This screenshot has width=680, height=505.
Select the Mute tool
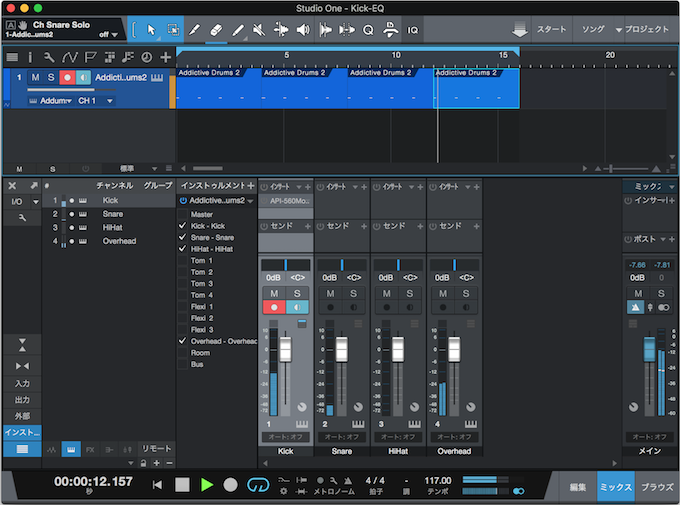click(259, 30)
